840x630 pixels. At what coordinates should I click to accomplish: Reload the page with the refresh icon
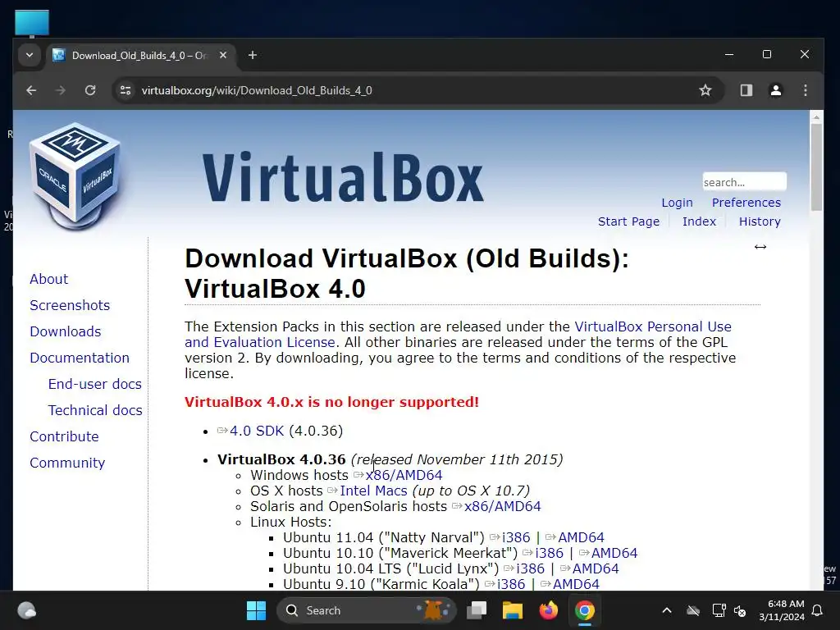90,90
